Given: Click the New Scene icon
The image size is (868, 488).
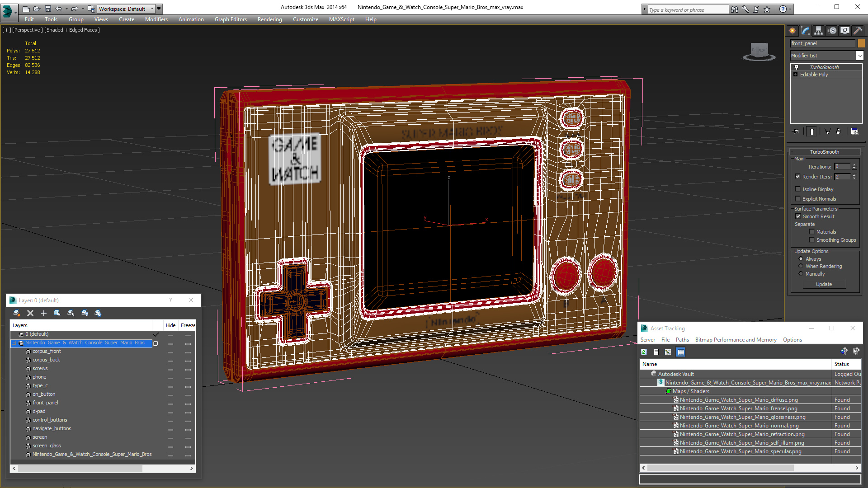Looking at the screenshot, I should click(26, 9).
